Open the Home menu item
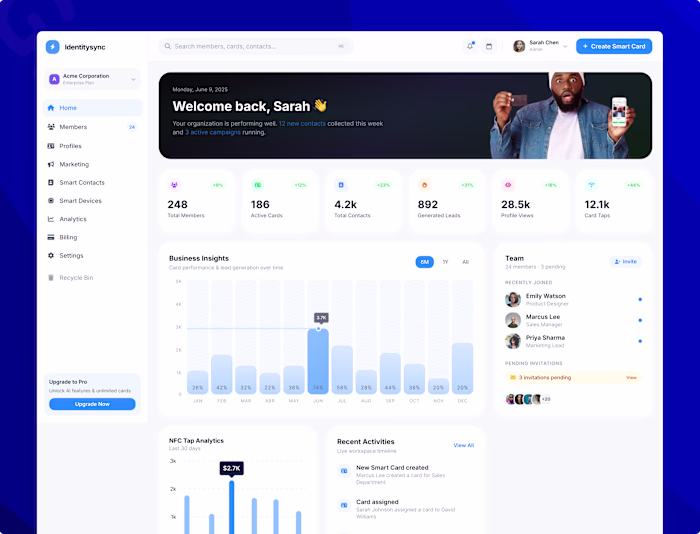The image size is (700, 534). [92, 108]
